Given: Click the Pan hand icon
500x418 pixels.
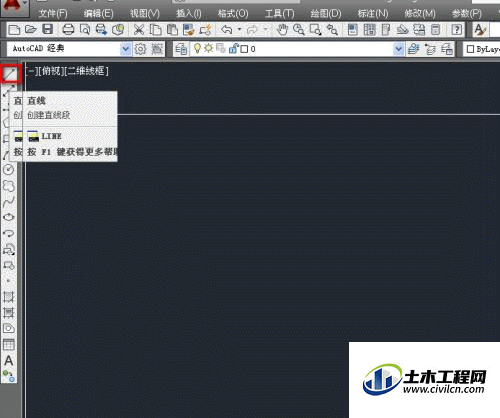Looking at the screenshot, I should 282,30.
